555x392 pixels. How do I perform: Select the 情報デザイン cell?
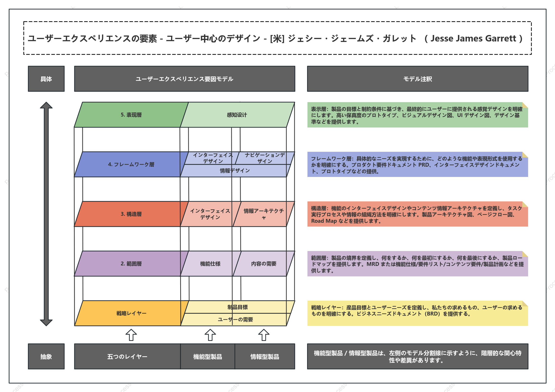235,171
